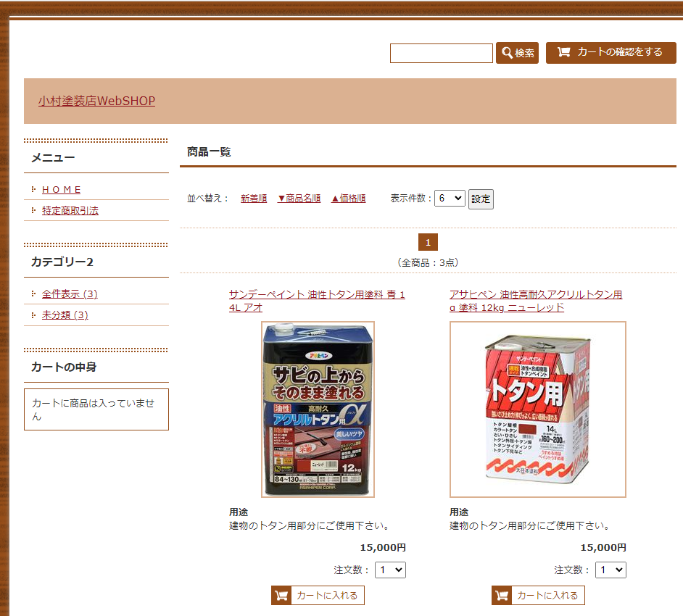683x616 pixels.
Task: Open order quantity dropdown for first product
Action: [391, 570]
